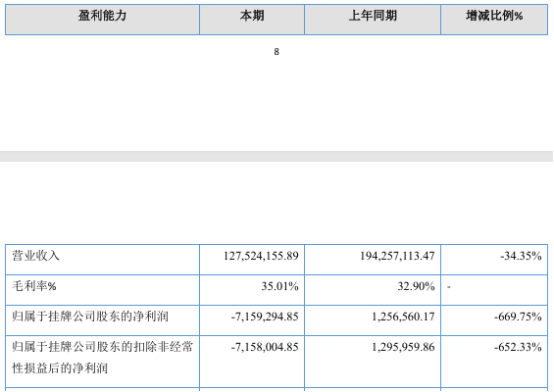Select value -7,158,004.85
Screen dimensions: 554x392
(265, 347)
